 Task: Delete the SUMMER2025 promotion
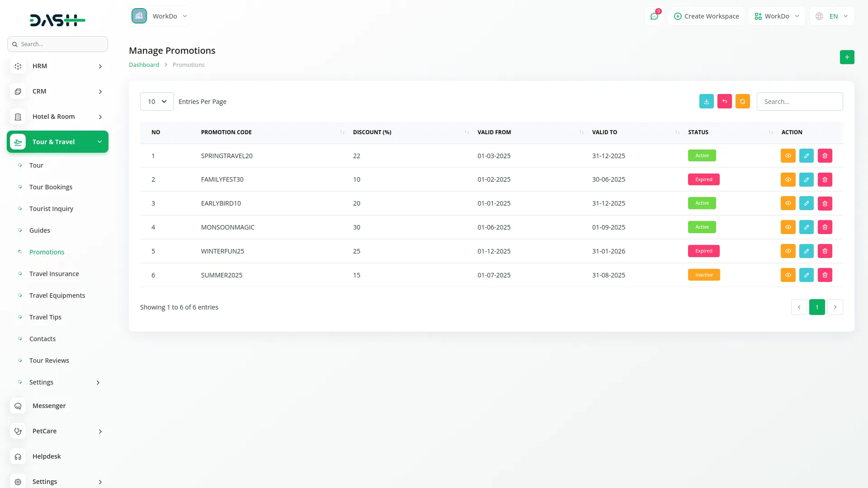825,275
